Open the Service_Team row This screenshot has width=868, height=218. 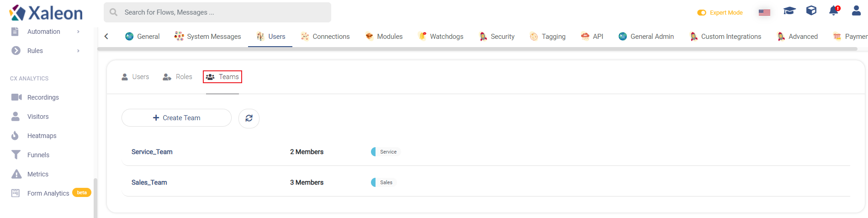[x=486, y=152]
